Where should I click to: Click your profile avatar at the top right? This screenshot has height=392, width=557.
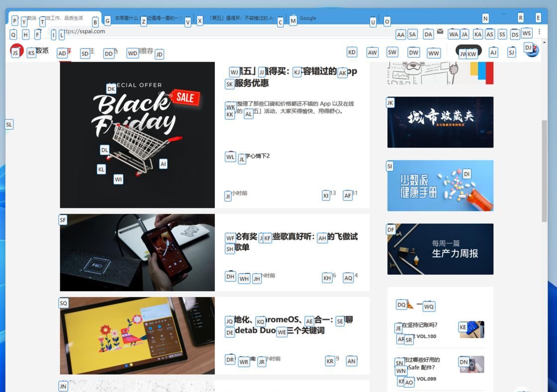(531, 50)
